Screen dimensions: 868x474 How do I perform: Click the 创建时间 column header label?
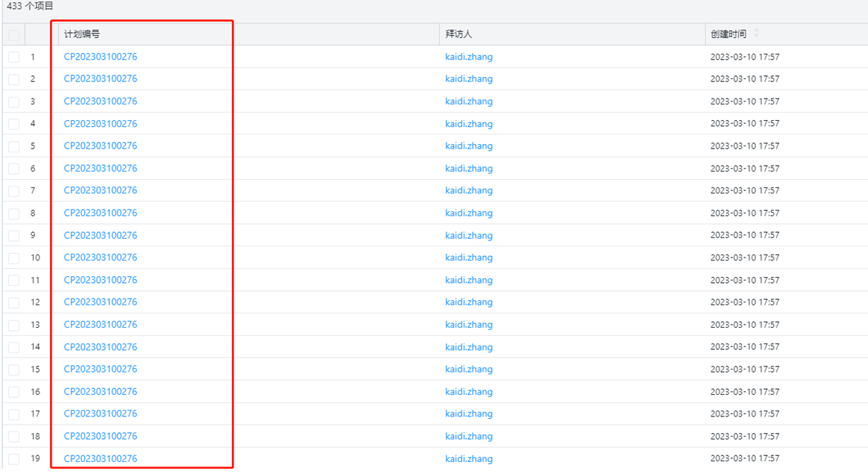[x=729, y=34]
